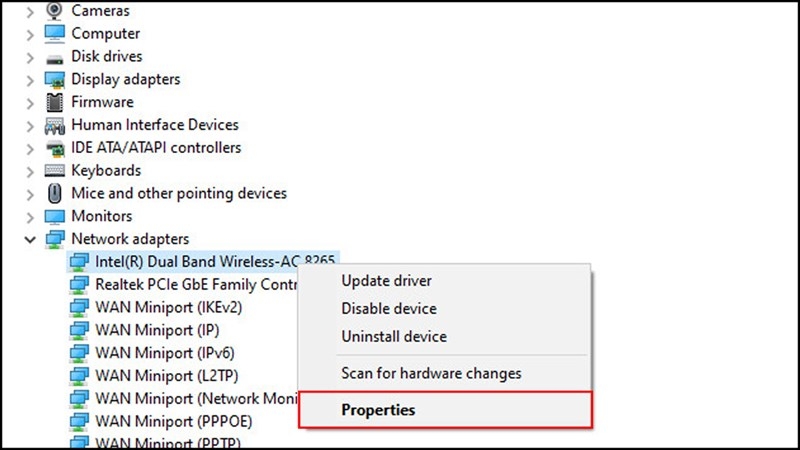The height and width of the screenshot is (450, 800).
Task: Expand the Firmware category
Action: 29,102
